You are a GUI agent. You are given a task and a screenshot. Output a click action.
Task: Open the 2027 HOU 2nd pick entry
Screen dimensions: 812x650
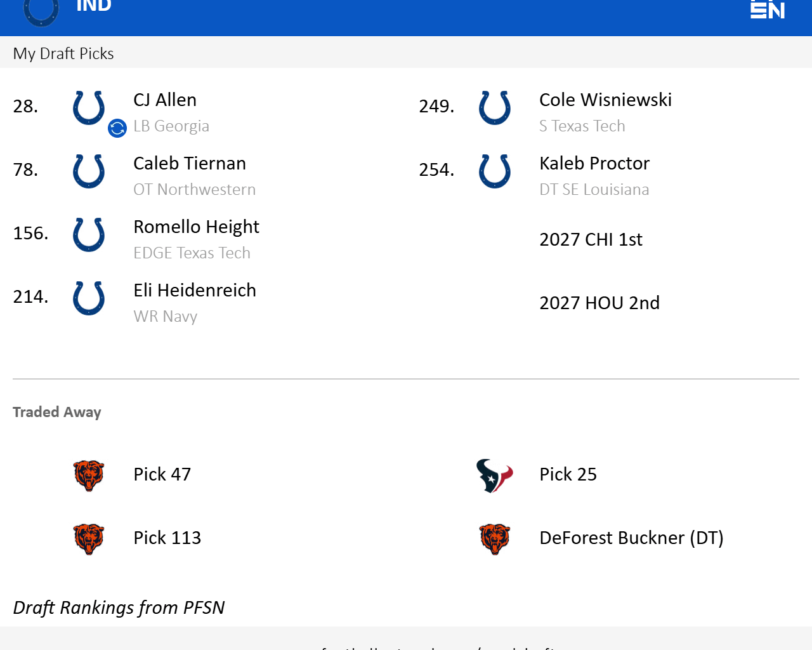point(599,303)
